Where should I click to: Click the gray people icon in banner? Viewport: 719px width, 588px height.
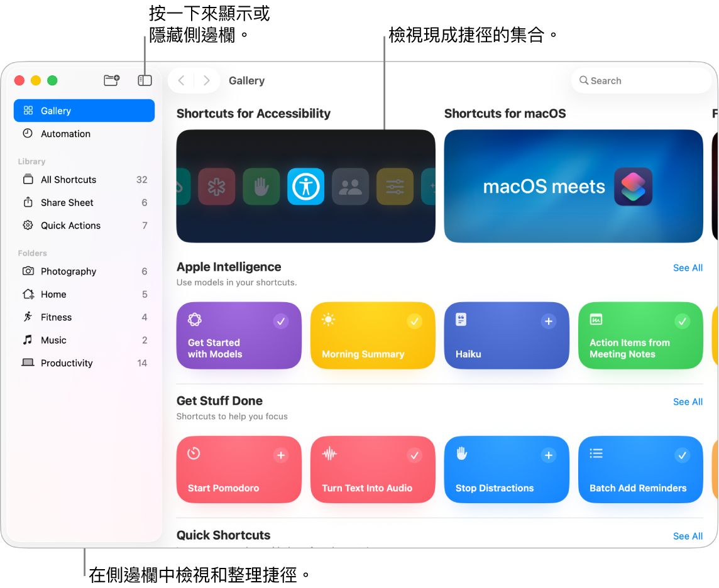coord(350,186)
